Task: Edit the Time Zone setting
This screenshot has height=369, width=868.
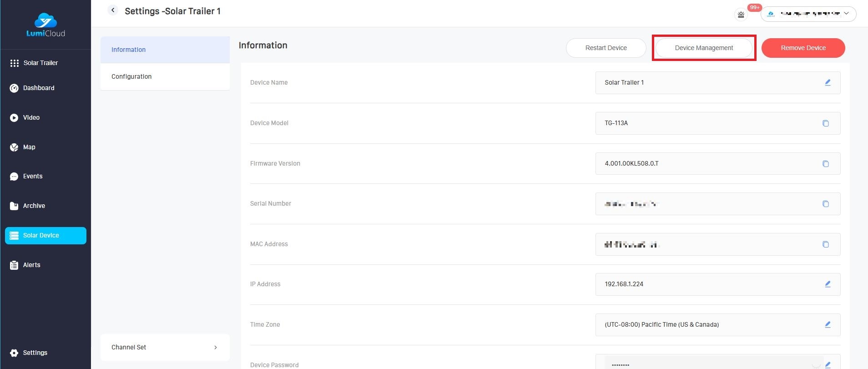Action: click(x=828, y=325)
